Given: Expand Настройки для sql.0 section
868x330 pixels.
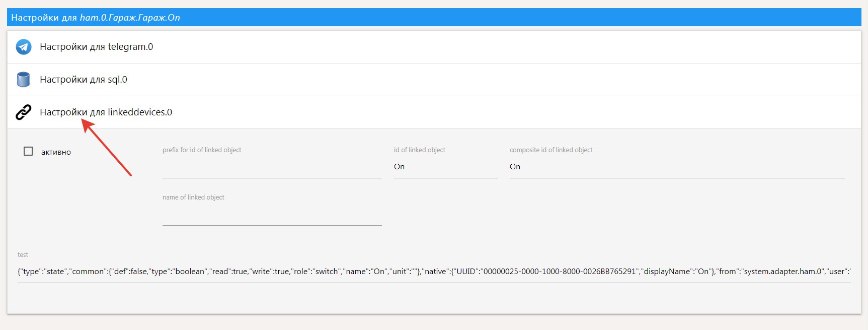Looking at the screenshot, I should pyautogui.click(x=434, y=80).
